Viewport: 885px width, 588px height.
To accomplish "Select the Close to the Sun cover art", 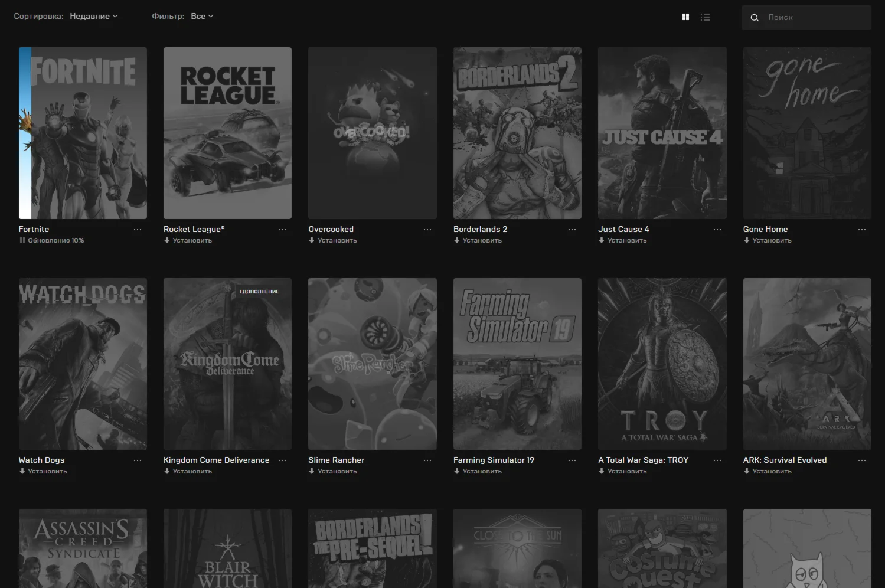I will (x=517, y=548).
